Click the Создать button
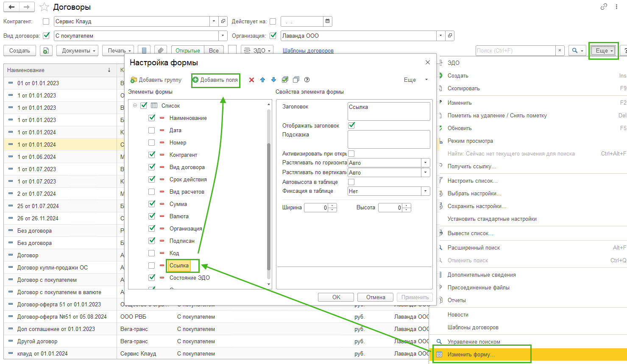The height and width of the screenshot is (364, 627). 20,50
